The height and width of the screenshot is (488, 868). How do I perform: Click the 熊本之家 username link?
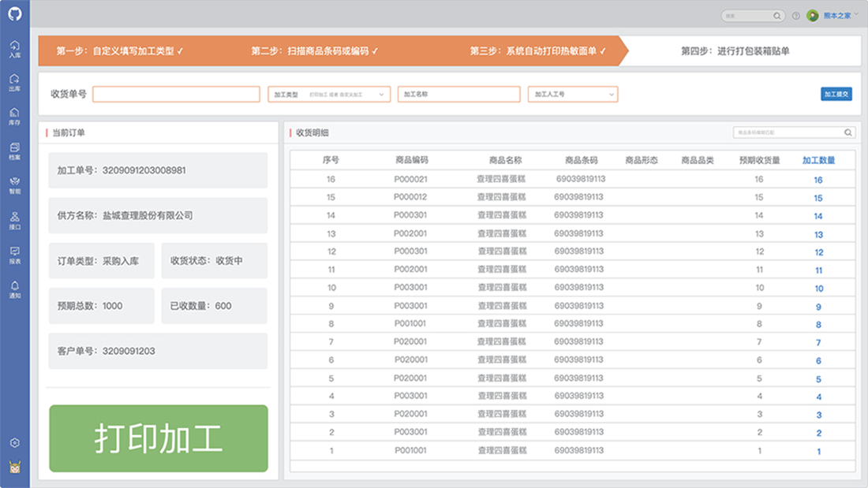tap(837, 16)
